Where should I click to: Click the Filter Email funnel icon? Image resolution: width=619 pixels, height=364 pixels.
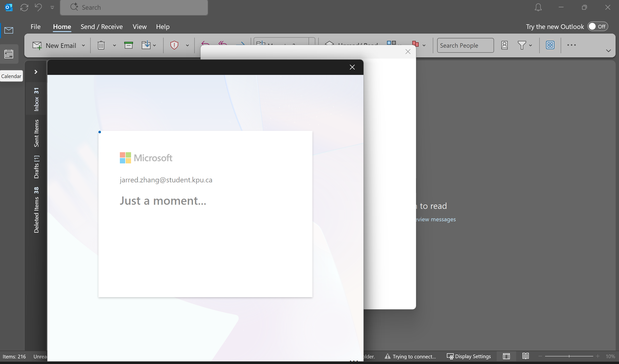(x=522, y=45)
